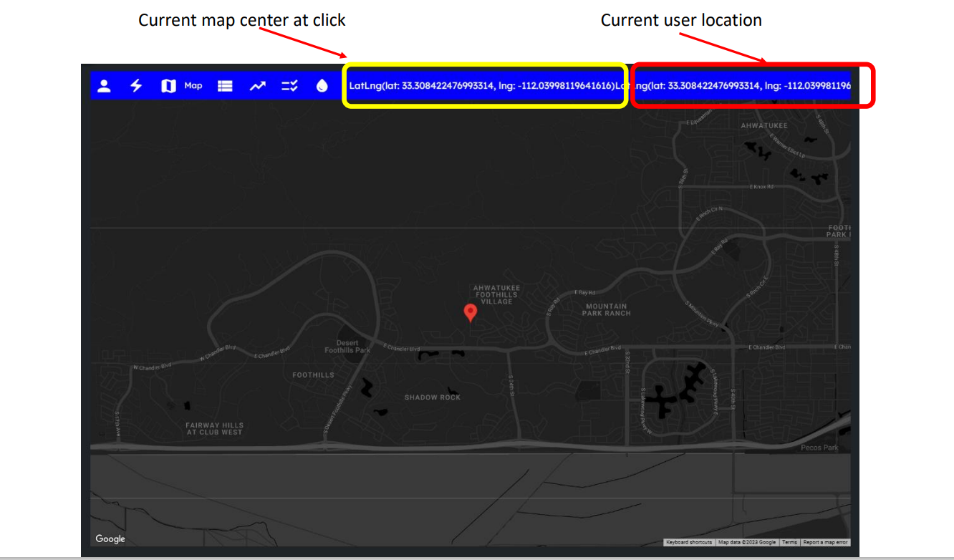The image size is (954, 560).
Task: Click the checklist tasks icon
Action: (x=289, y=85)
